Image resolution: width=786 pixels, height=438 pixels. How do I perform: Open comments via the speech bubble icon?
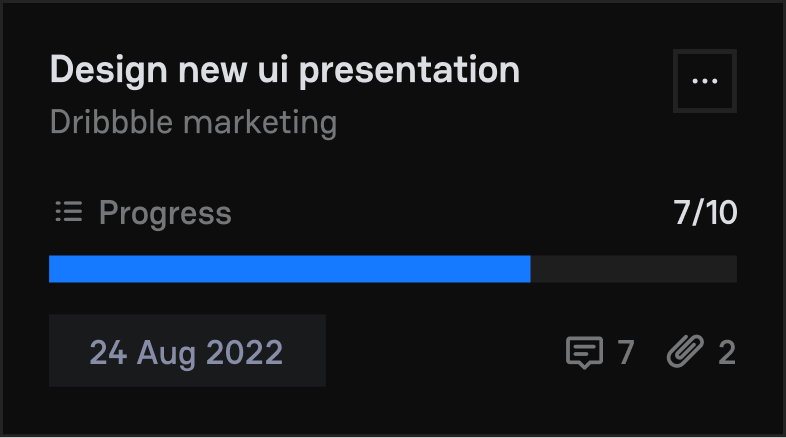584,352
